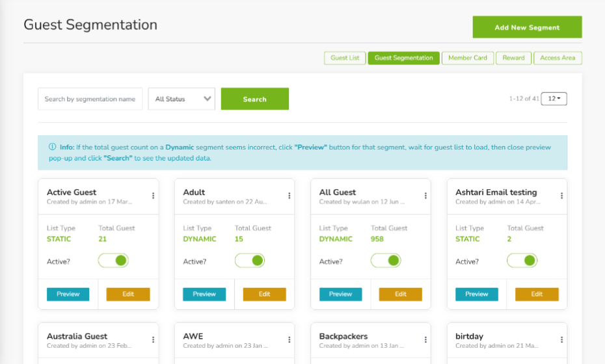Edit the Ashtari Email testing segment

[537, 294]
